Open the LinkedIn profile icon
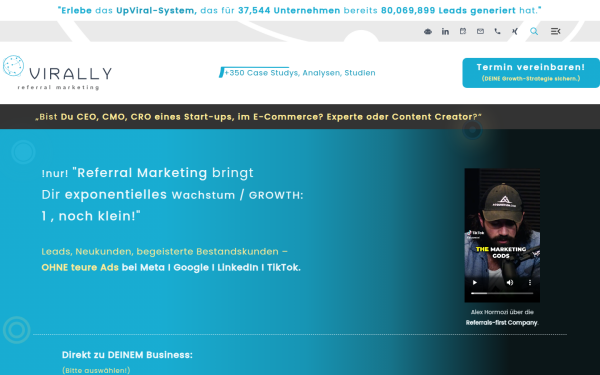 tap(445, 31)
